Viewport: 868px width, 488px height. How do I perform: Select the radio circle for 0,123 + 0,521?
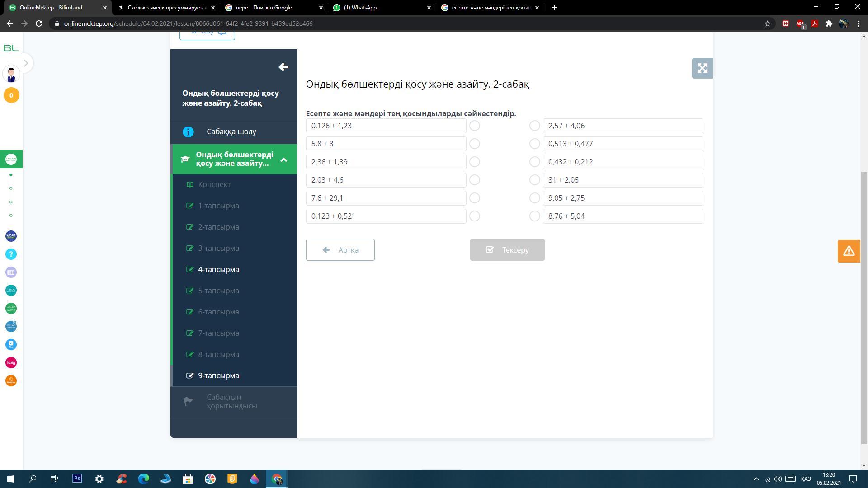click(x=475, y=216)
